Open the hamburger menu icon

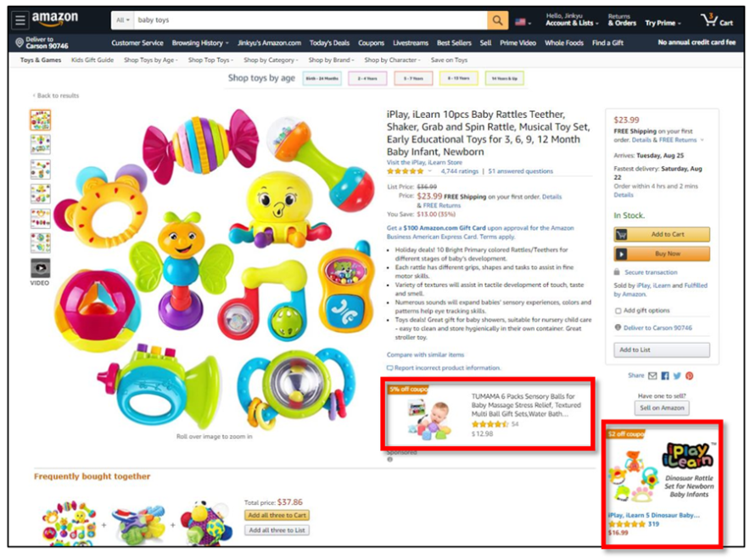[x=20, y=20]
